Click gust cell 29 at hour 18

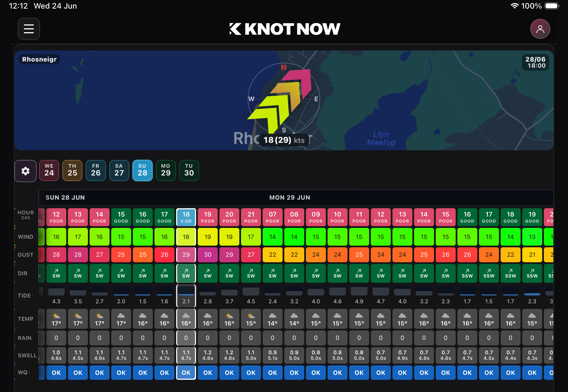tap(186, 255)
